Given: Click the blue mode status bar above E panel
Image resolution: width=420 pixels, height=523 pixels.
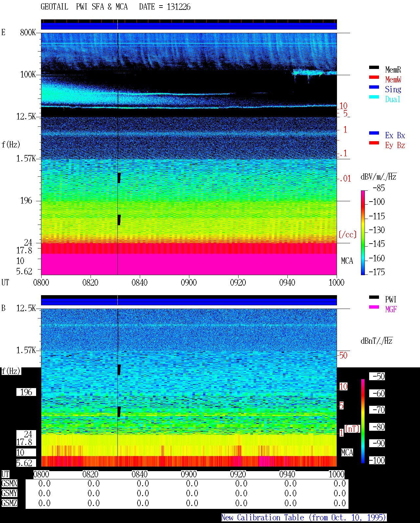Looking at the screenshot, I should point(189,26).
